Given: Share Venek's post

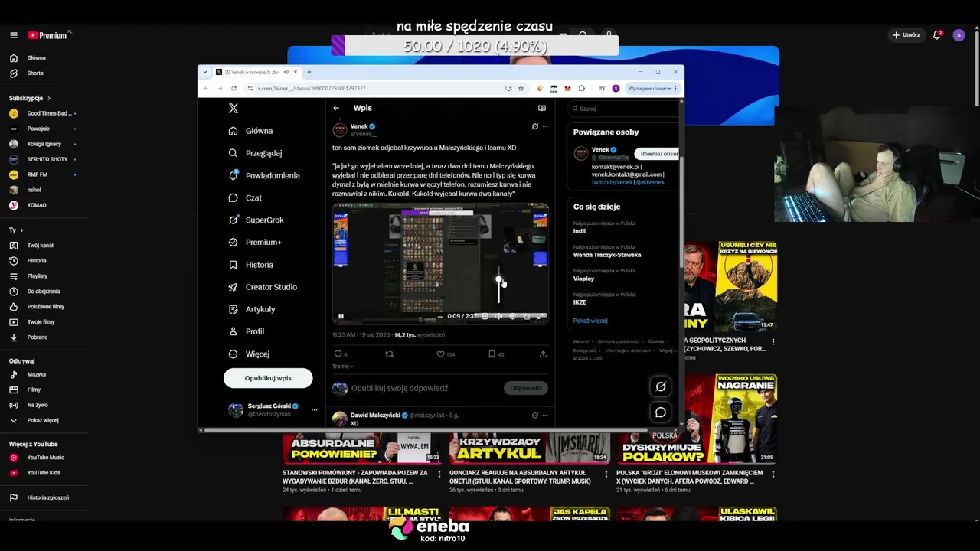Looking at the screenshot, I should 543,354.
